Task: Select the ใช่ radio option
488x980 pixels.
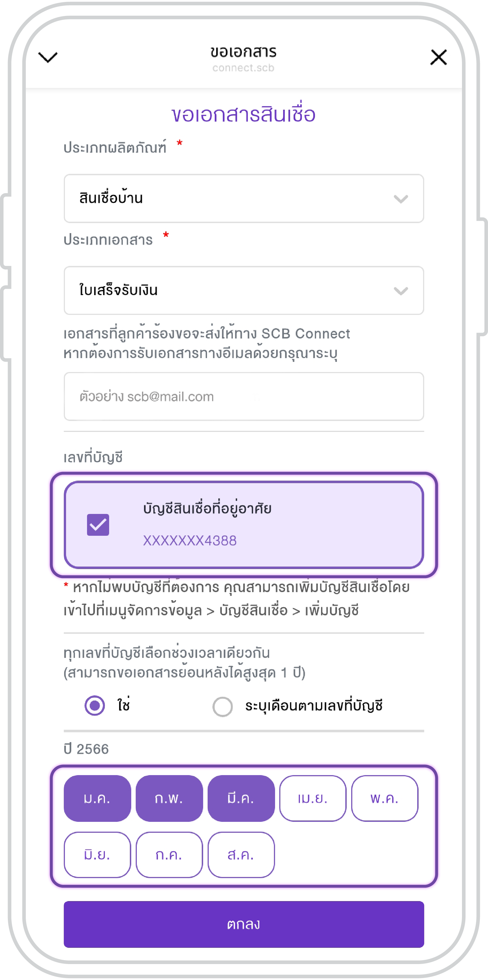Action: (95, 706)
